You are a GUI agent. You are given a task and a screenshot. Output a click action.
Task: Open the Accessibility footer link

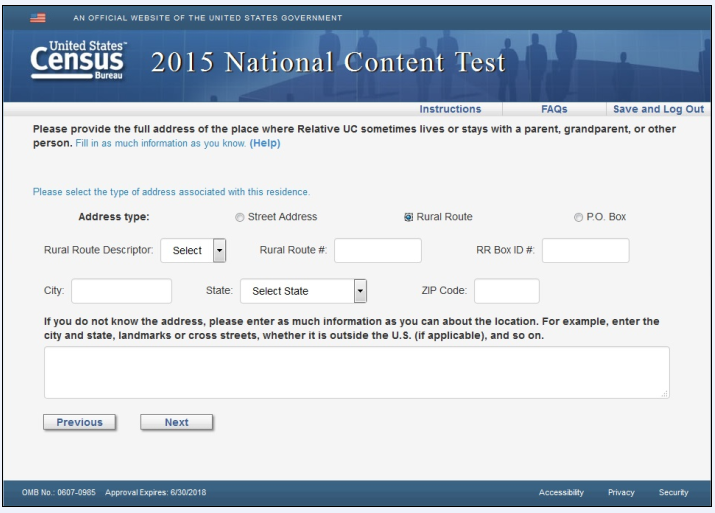[561, 492]
